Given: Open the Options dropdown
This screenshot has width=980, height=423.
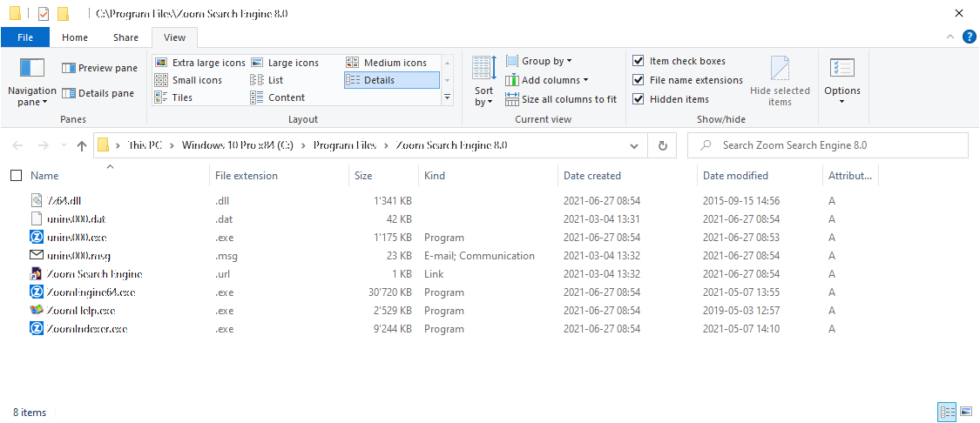Looking at the screenshot, I should [841, 82].
